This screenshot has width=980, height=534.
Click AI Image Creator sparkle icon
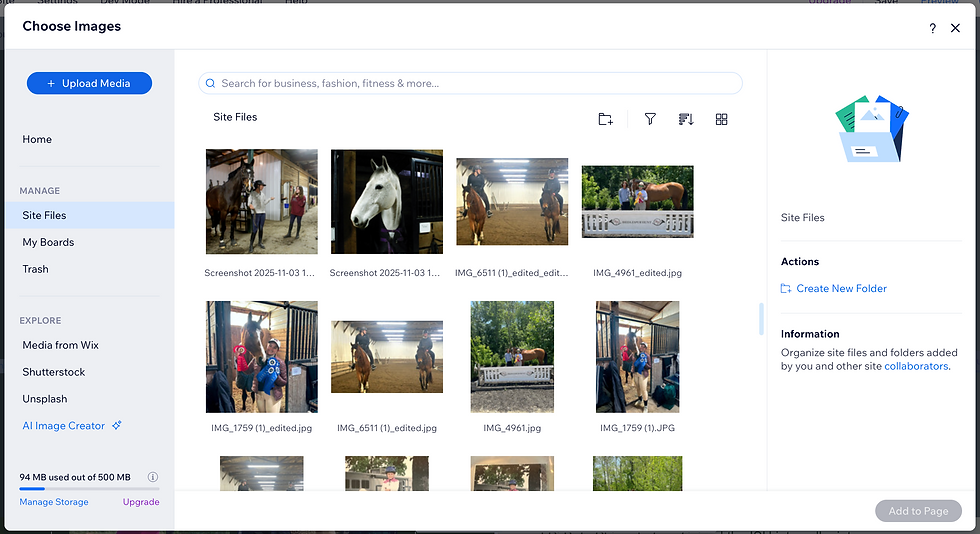pos(116,425)
